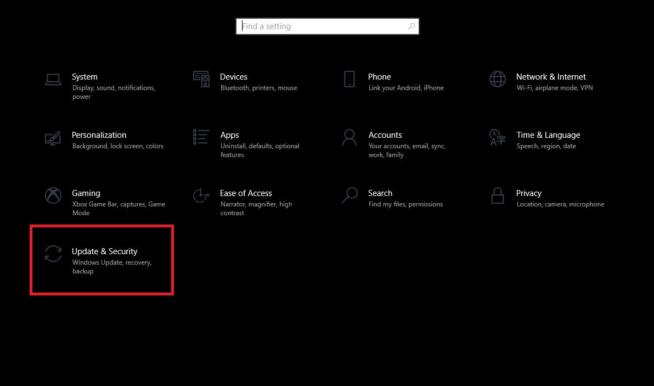Open Devices settings title
This screenshot has height=386, width=654.
(234, 77)
